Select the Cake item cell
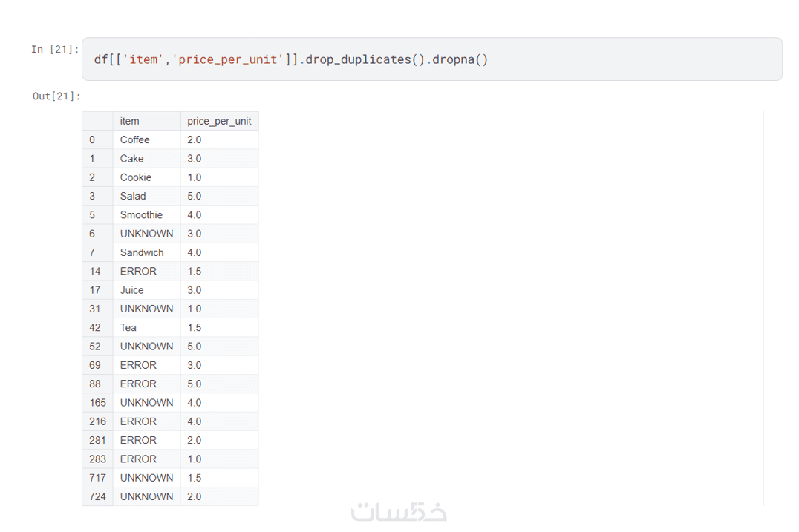 tap(132, 158)
